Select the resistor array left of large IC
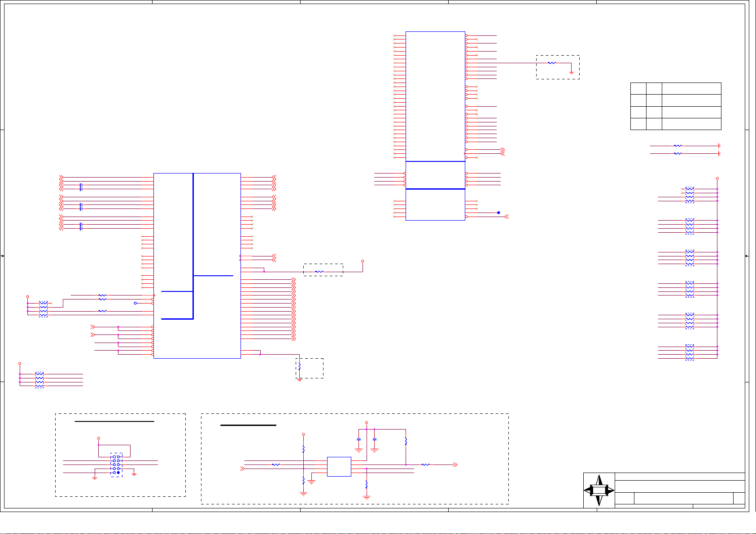756x534 pixels. click(43, 309)
